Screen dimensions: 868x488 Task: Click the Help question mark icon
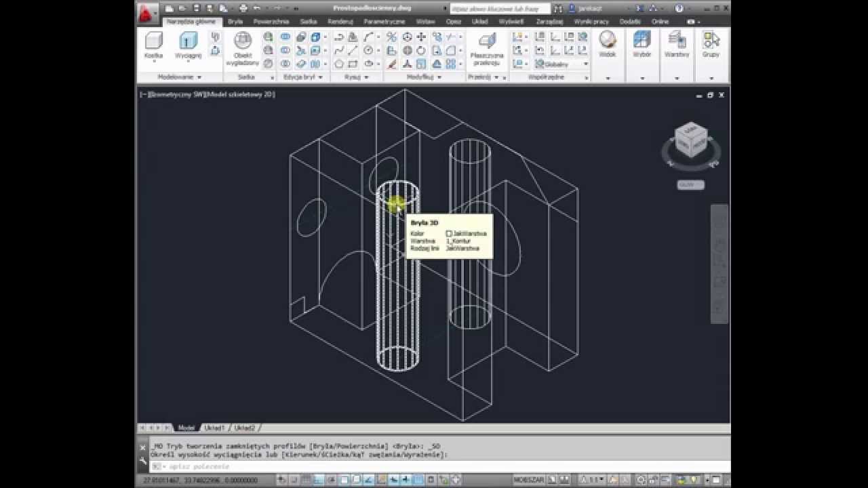[679, 9]
